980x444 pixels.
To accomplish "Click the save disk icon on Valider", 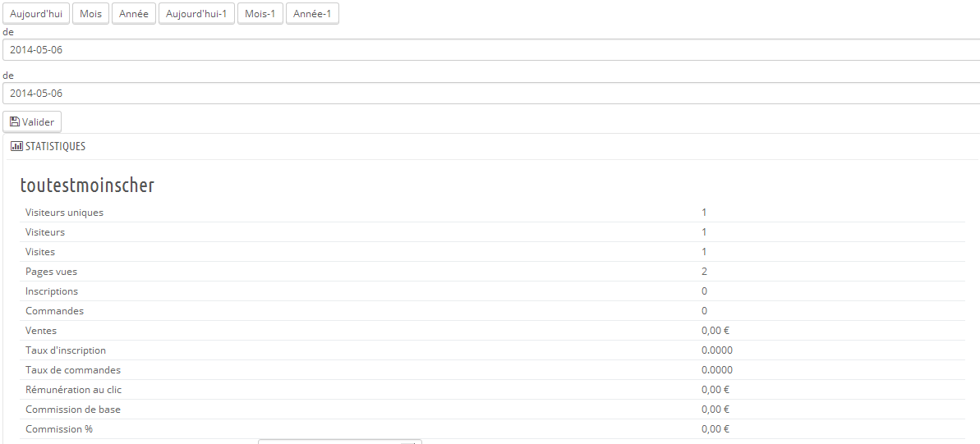I will (x=15, y=121).
